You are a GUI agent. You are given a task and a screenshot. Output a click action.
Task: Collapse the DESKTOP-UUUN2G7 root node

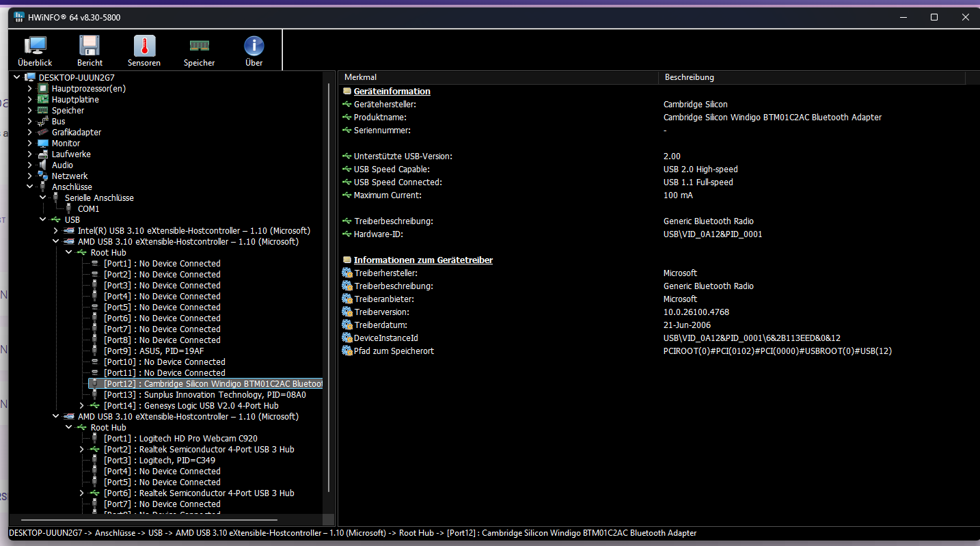coord(16,77)
